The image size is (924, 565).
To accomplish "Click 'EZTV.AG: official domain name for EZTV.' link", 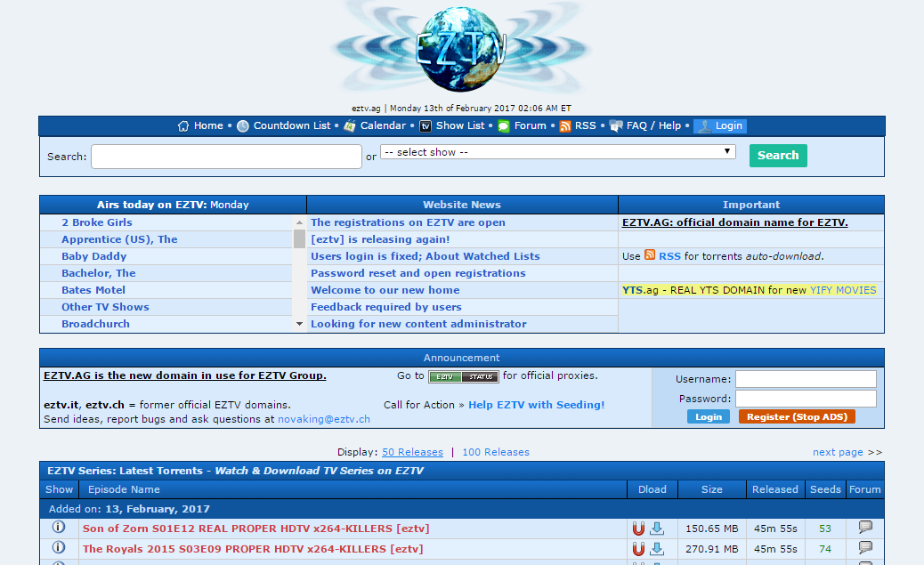I will 735,222.
